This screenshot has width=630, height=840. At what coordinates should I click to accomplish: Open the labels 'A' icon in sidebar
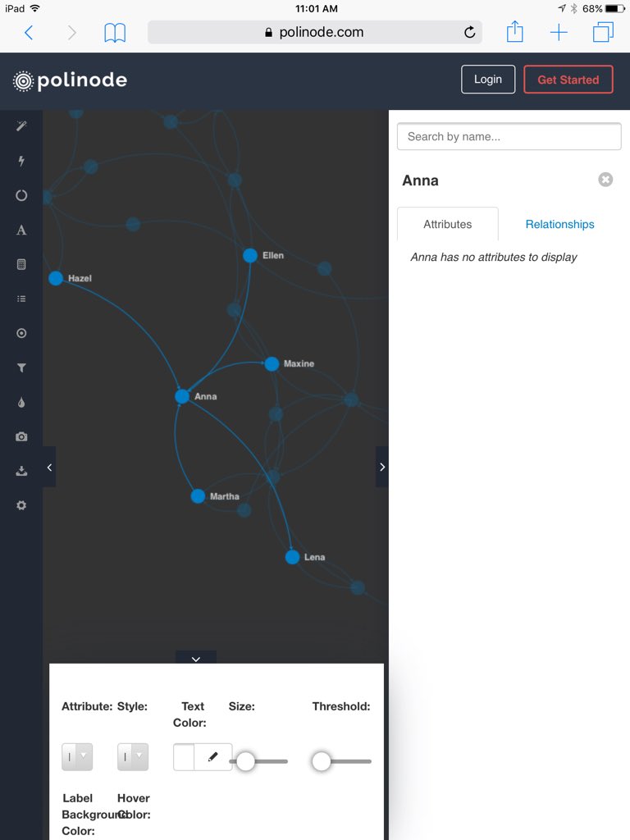pos(21,230)
